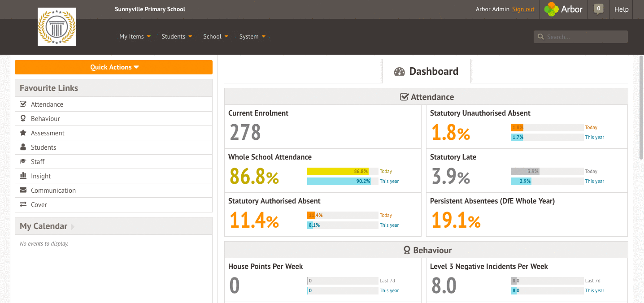Click the Behaviour rosette icon in Favourite Links
The image size is (644, 303).
23,118
